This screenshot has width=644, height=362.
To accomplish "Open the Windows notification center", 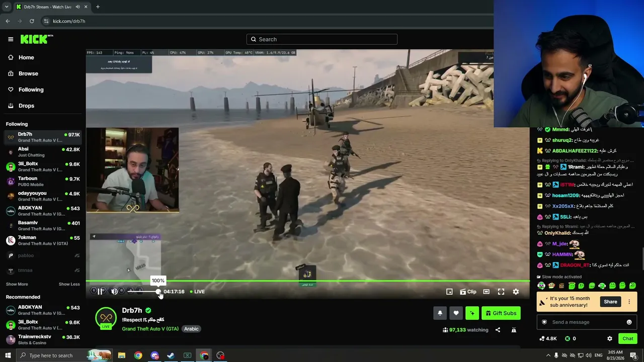I will pos(633,355).
